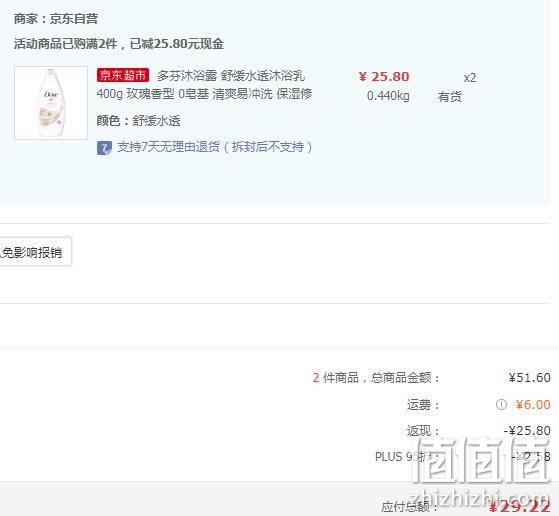Click the shipping fee info icon
The height and width of the screenshot is (516, 559).
tap(501, 404)
